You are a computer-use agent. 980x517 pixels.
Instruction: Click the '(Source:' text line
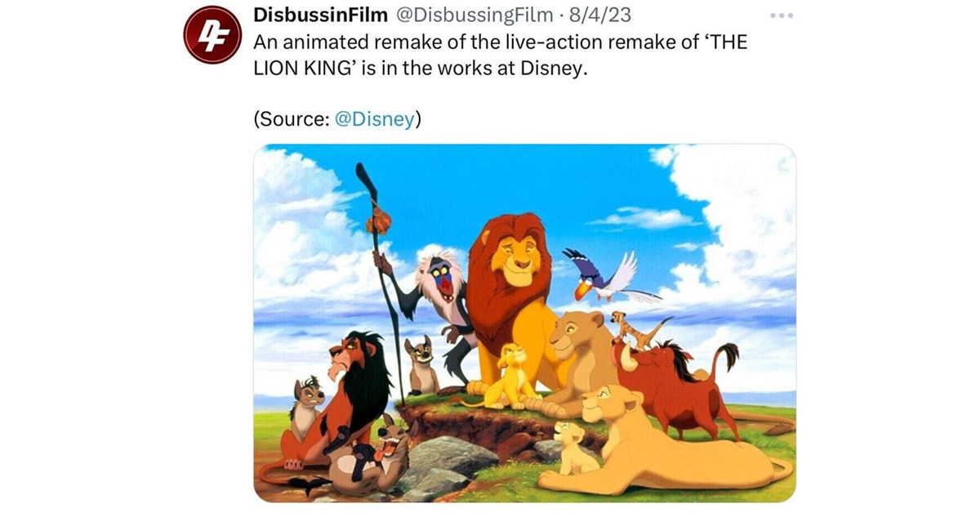click(337, 119)
